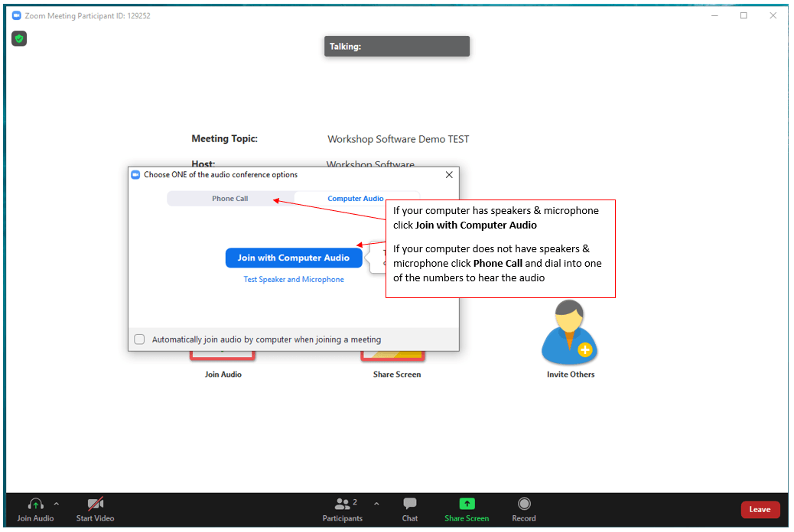Click the Talking indicator bar
Viewport: 794px width, 532px height.
pos(397,46)
